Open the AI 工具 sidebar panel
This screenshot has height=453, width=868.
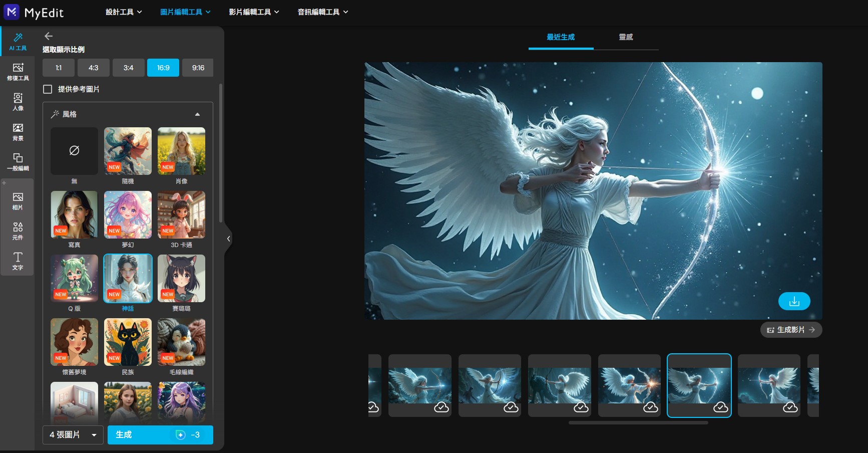tap(18, 42)
